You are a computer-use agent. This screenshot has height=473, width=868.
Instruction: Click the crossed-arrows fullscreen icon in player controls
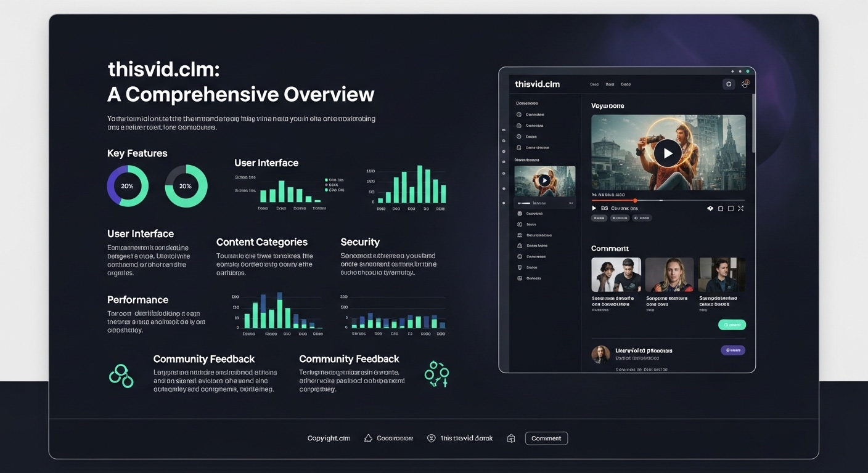(740, 209)
